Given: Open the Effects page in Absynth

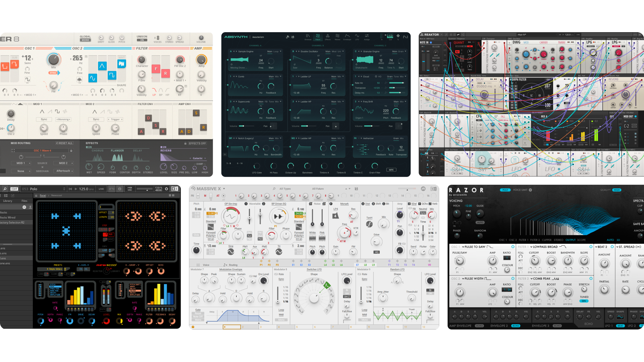Looking at the screenshot, I should click(327, 37).
